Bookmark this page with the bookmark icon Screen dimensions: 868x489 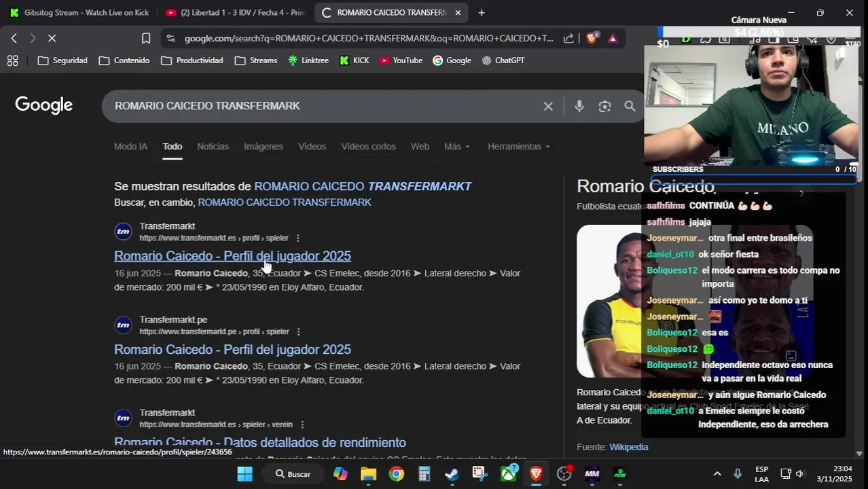coord(146,39)
